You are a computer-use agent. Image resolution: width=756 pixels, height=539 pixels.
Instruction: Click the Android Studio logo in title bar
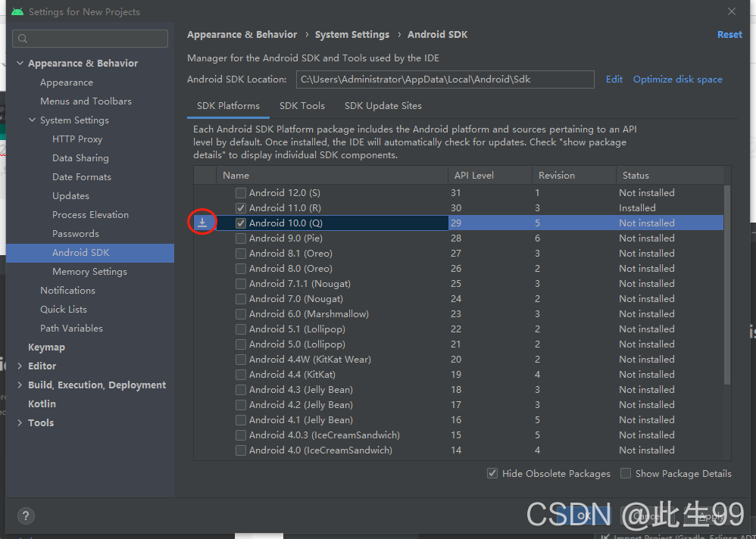point(17,11)
